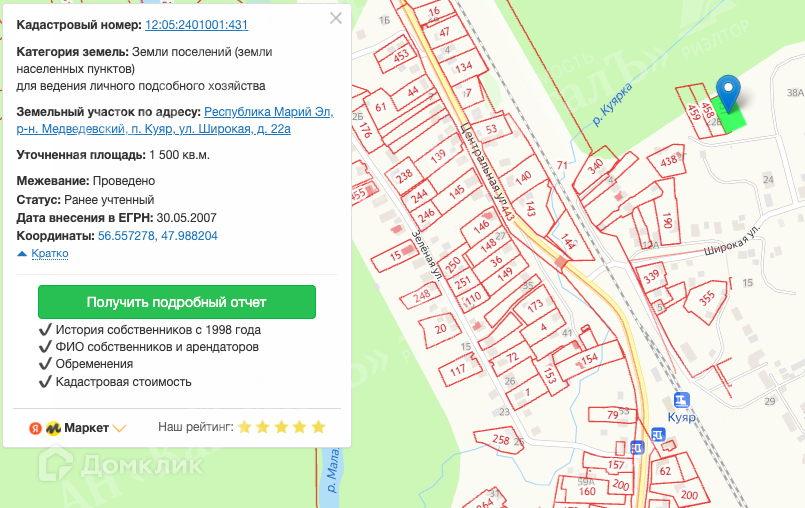Click parcel number 258 on map
The width and height of the screenshot is (805, 508).
(501, 440)
